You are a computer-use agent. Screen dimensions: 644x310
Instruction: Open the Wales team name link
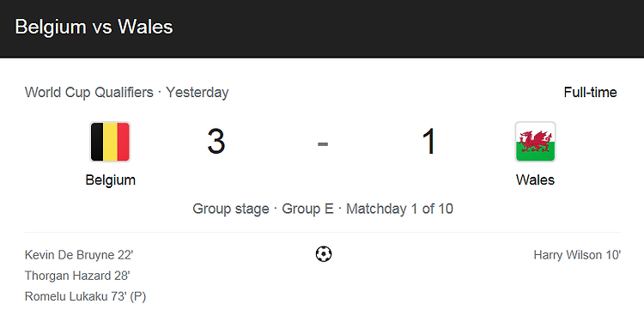coord(535,179)
